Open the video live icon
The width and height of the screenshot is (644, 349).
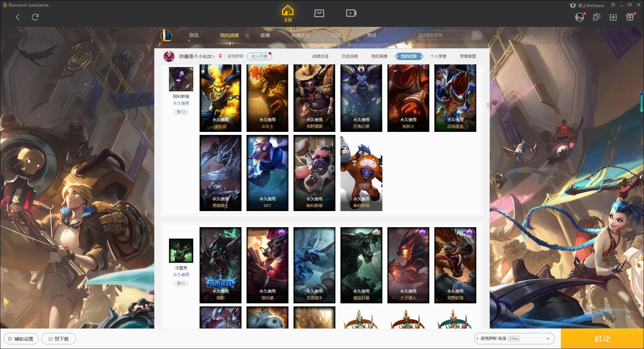click(x=351, y=13)
